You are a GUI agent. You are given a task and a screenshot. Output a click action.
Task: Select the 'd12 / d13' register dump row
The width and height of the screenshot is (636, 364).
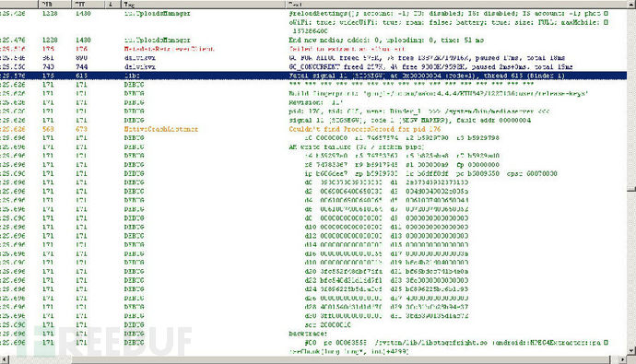pos(313,236)
